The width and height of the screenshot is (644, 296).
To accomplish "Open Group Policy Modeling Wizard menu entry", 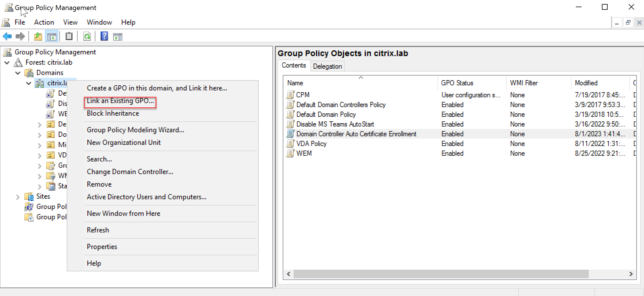I will (x=135, y=130).
